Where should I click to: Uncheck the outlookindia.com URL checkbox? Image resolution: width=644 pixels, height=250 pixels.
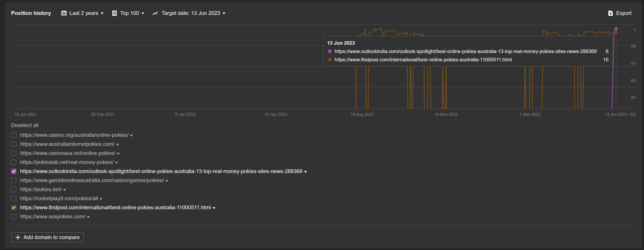click(x=14, y=171)
